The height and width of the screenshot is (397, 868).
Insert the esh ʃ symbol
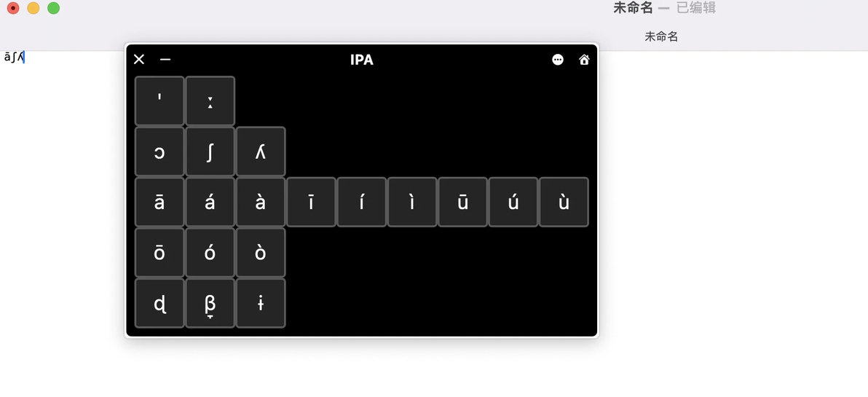tap(210, 152)
